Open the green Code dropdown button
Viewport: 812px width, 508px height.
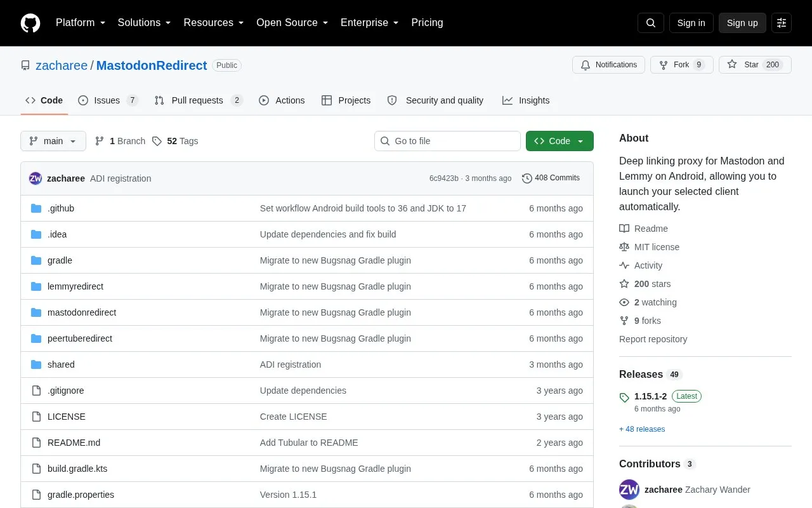pyautogui.click(x=560, y=141)
